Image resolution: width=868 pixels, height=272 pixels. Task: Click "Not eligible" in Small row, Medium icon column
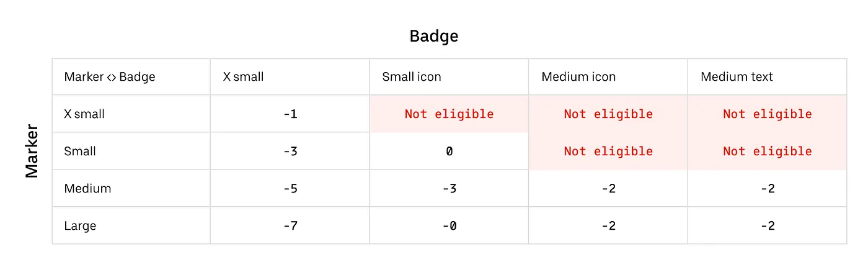click(x=608, y=152)
